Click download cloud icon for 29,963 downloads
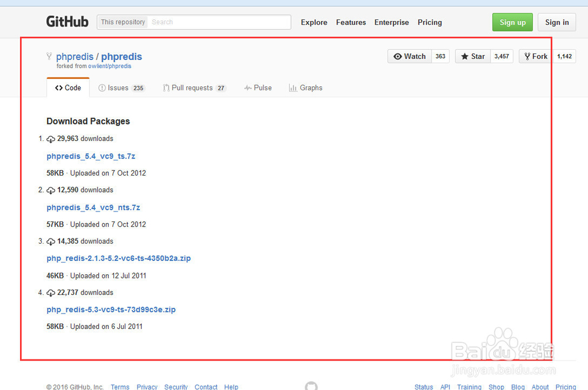Screen dimensions: 588x390 click(51, 139)
